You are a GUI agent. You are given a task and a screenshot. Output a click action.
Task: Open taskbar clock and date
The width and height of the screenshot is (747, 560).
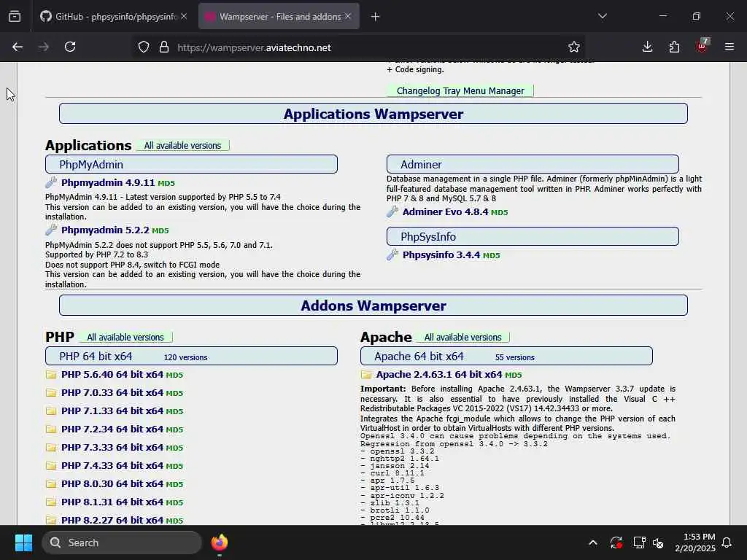point(695,542)
